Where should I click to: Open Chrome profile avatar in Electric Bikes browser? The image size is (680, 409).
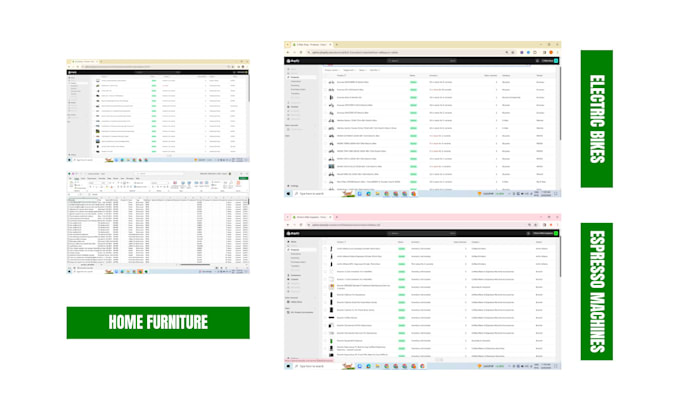tap(551, 52)
